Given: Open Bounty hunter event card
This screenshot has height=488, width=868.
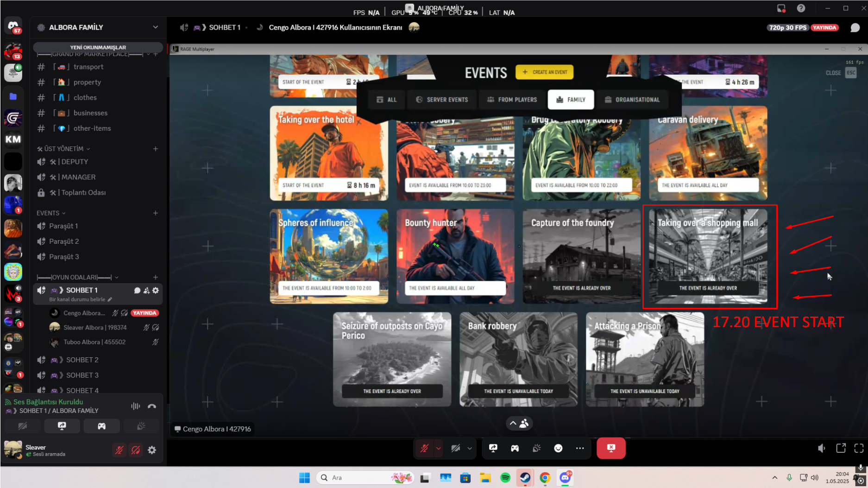Looking at the screenshot, I should 455,256.
